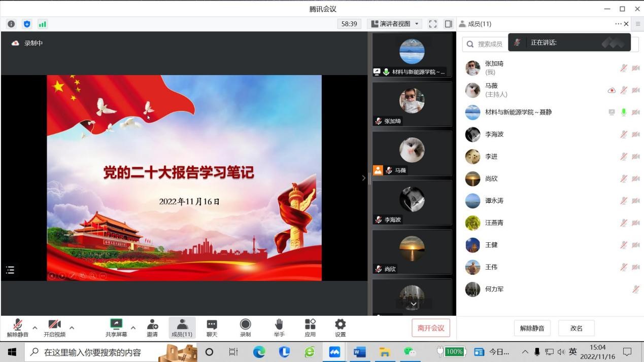Click the search members (搜索成员) field
Screen dimensions: 644x362
point(487,44)
